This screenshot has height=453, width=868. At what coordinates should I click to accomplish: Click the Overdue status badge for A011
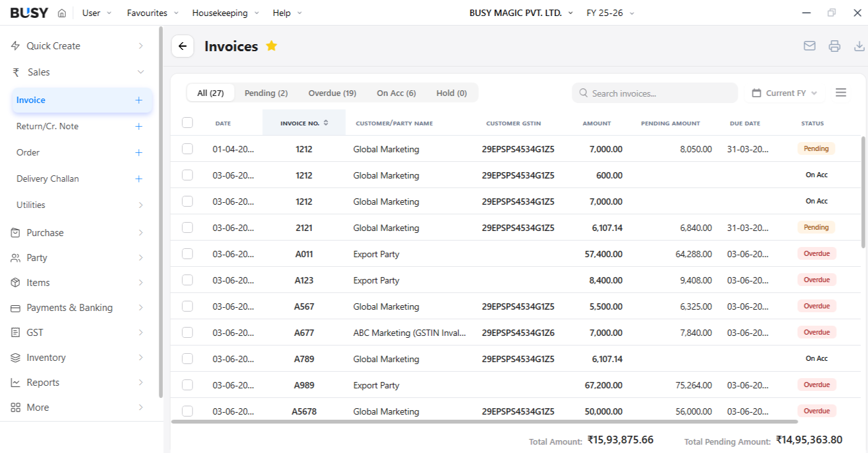tap(816, 254)
